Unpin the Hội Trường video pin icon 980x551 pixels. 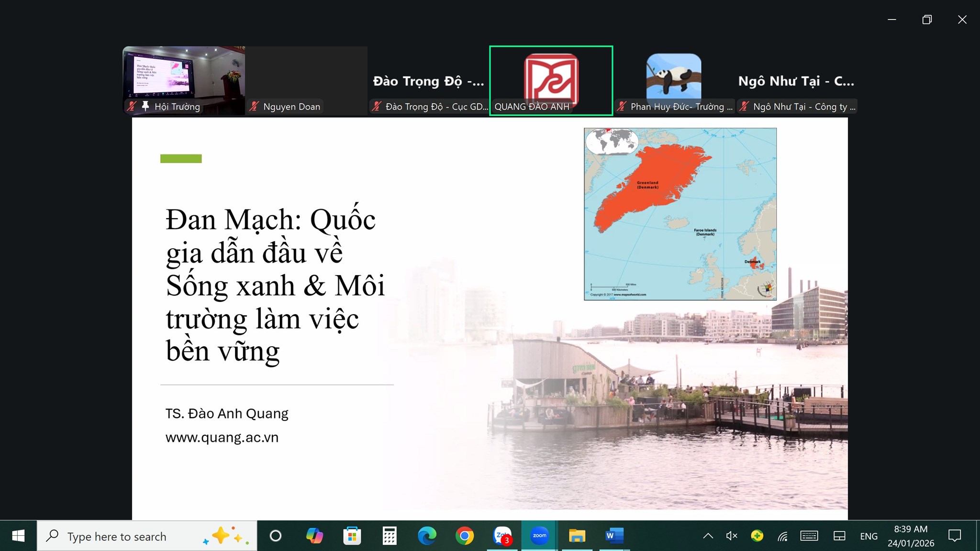[145, 106]
